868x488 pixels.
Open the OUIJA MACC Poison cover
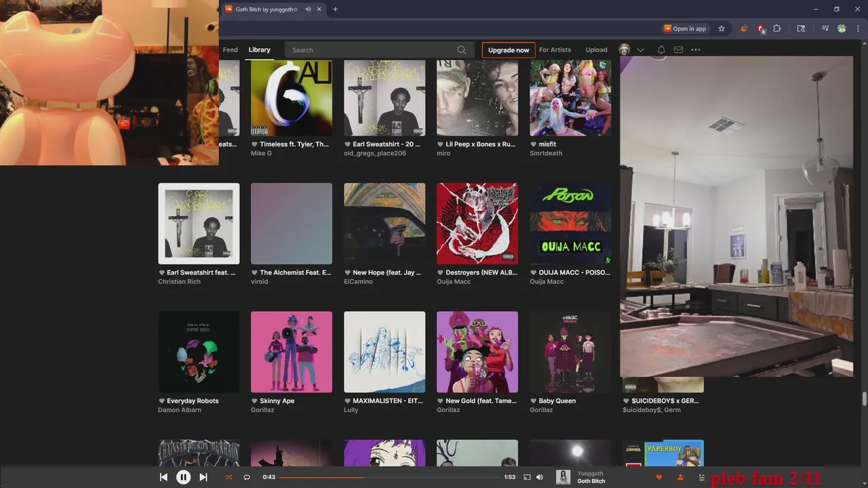(x=570, y=224)
